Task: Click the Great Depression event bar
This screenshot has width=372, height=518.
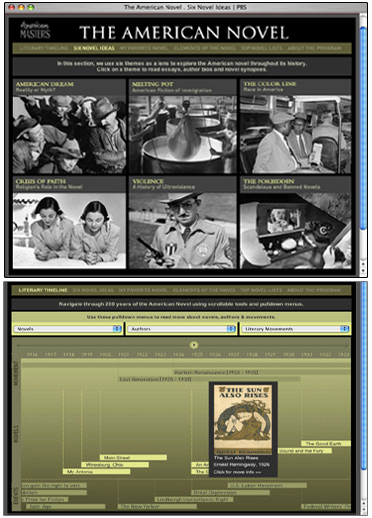Action: pos(230,492)
